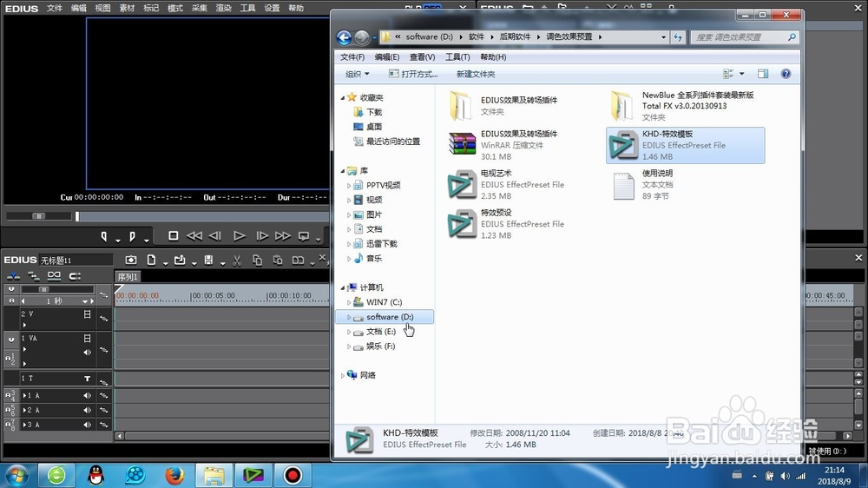Open the 设置 menu in EDIUS
Image resolution: width=868 pixels, height=488 pixels.
[271, 9]
